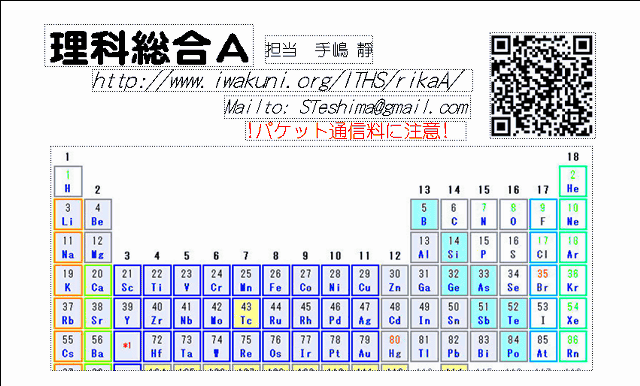This screenshot has height=386, width=640.
Task: Select the Hydrogen (H) element cell
Action: 68,181
